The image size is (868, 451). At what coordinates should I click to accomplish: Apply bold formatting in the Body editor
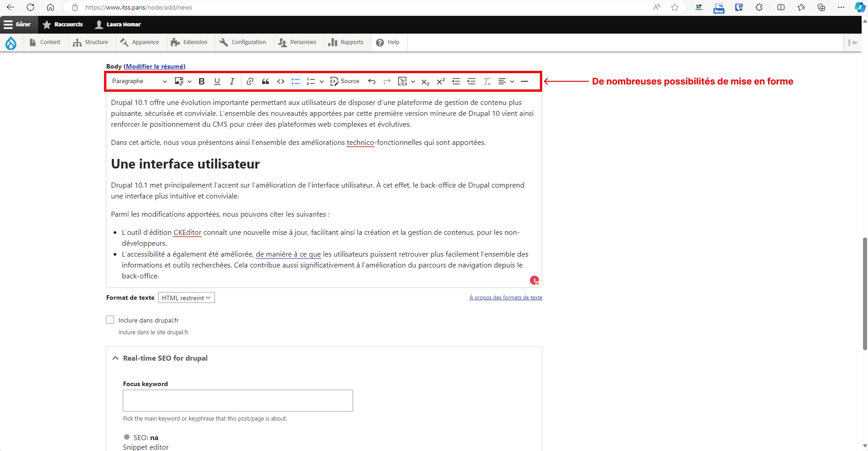202,81
